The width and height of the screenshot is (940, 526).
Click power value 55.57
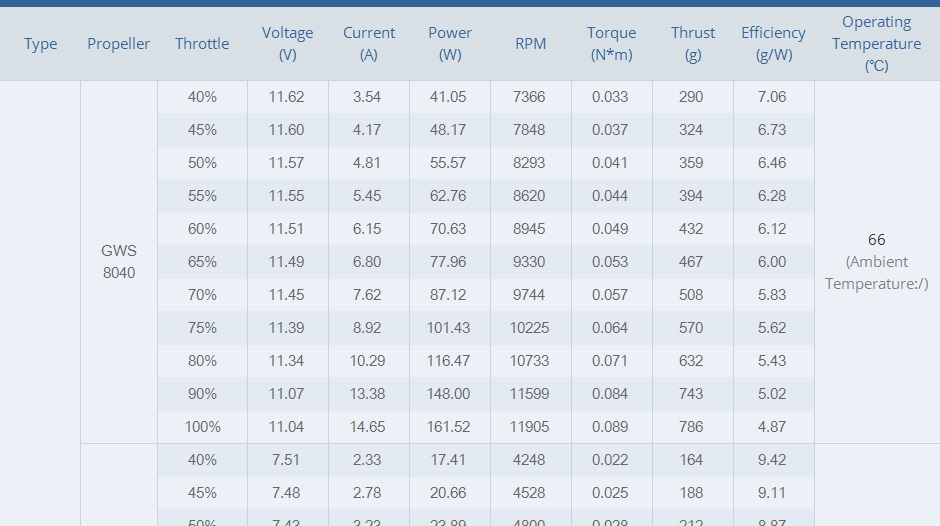coord(448,163)
